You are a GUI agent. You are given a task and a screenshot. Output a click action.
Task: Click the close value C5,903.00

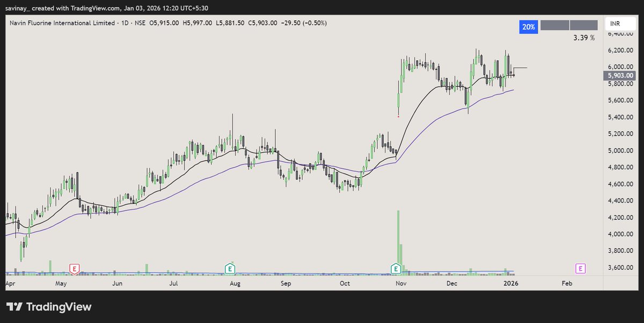264,23
